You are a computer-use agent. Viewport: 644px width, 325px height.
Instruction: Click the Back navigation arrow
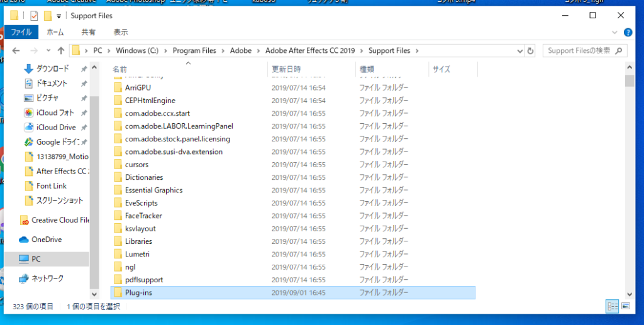[x=16, y=50]
